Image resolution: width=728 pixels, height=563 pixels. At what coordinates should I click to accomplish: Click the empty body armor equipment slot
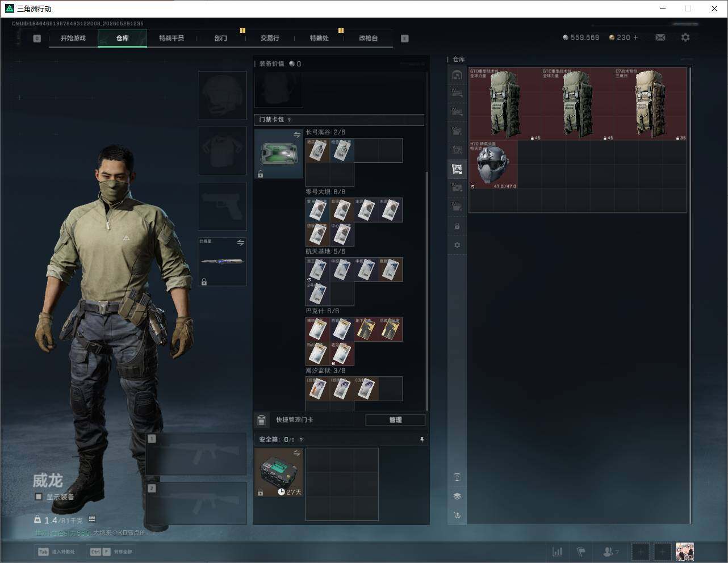[x=223, y=151]
